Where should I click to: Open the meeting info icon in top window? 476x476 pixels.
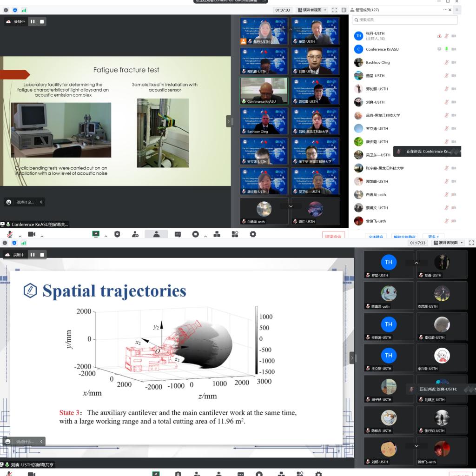6,10
